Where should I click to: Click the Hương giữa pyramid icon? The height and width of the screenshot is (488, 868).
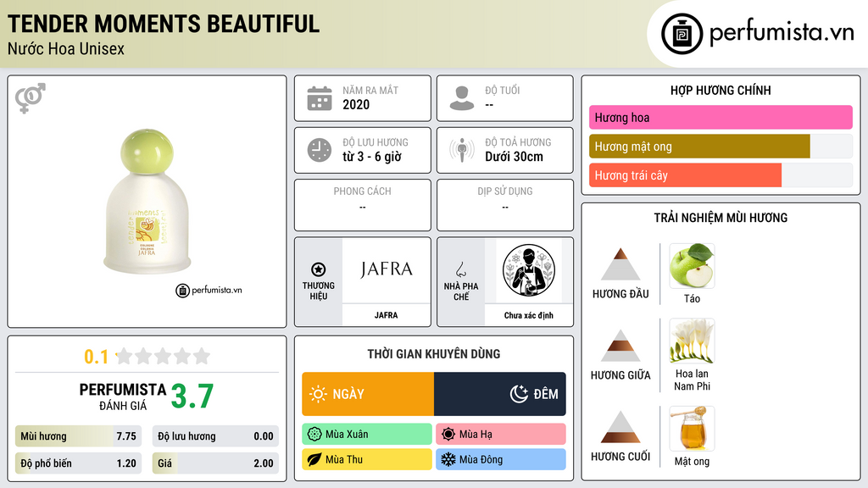620,346
